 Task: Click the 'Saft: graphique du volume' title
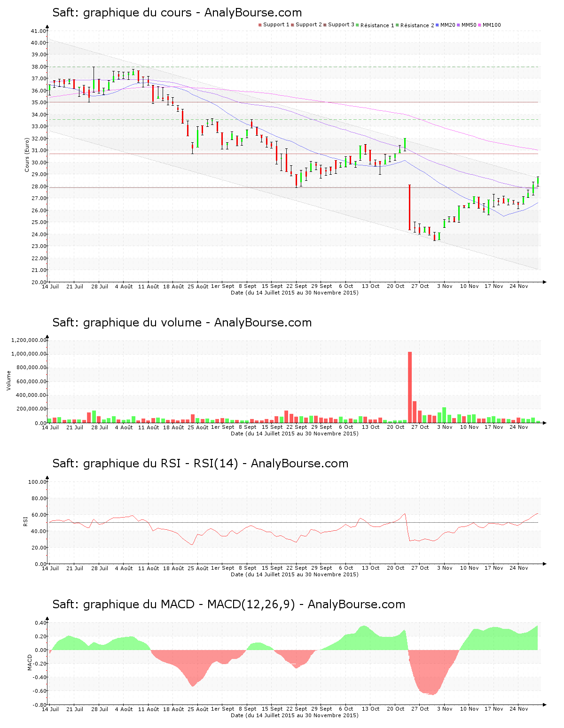tap(182, 323)
